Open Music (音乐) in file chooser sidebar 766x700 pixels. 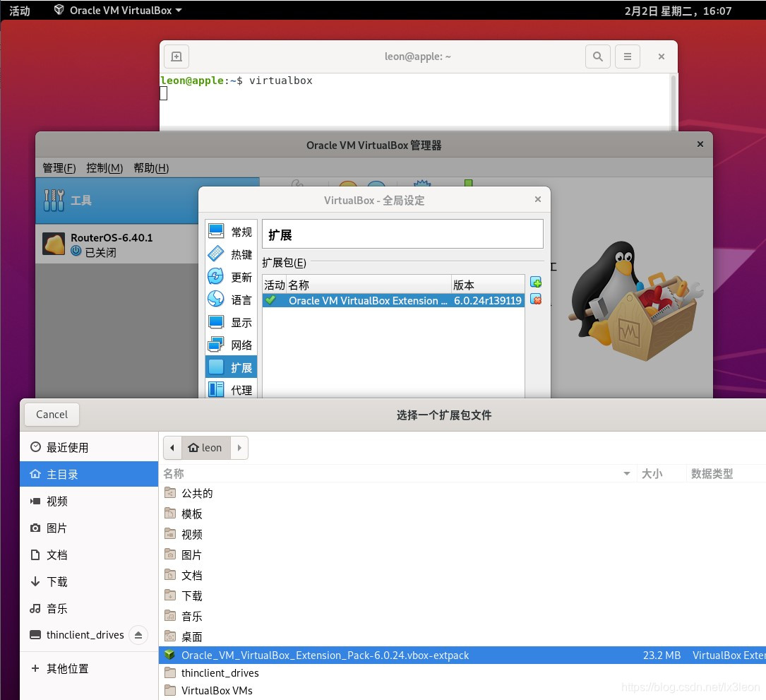click(89, 609)
